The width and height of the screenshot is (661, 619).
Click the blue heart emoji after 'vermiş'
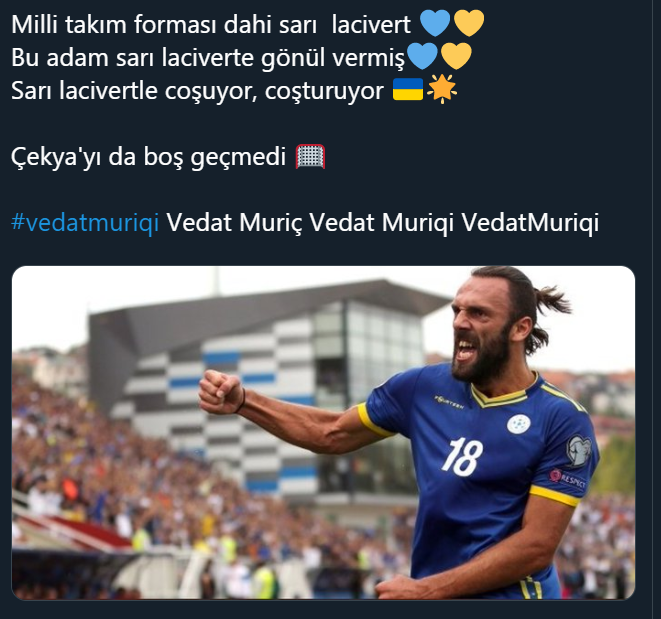tap(422, 57)
